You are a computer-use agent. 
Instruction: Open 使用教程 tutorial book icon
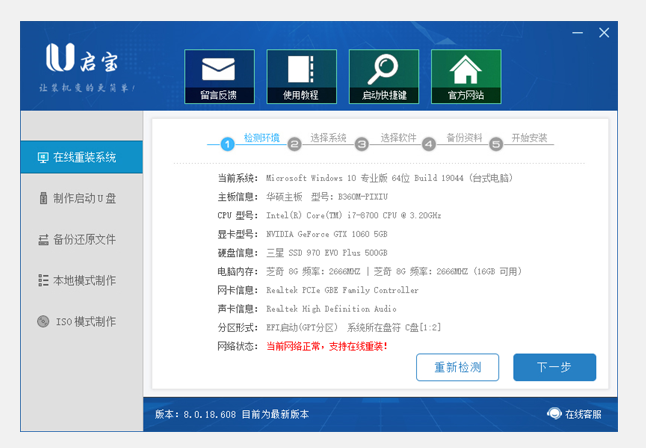coord(301,69)
